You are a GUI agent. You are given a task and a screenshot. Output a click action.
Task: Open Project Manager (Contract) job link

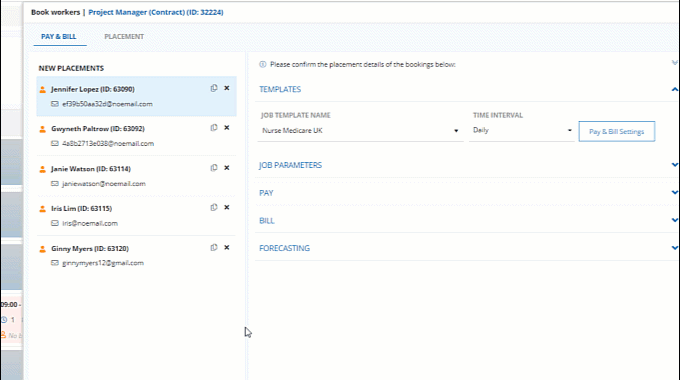coord(156,12)
